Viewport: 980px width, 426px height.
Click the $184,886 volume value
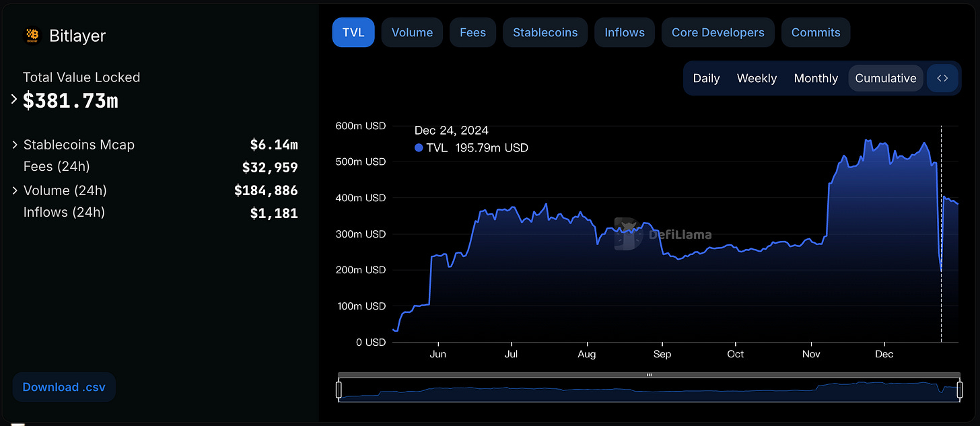click(x=266, y=190)
